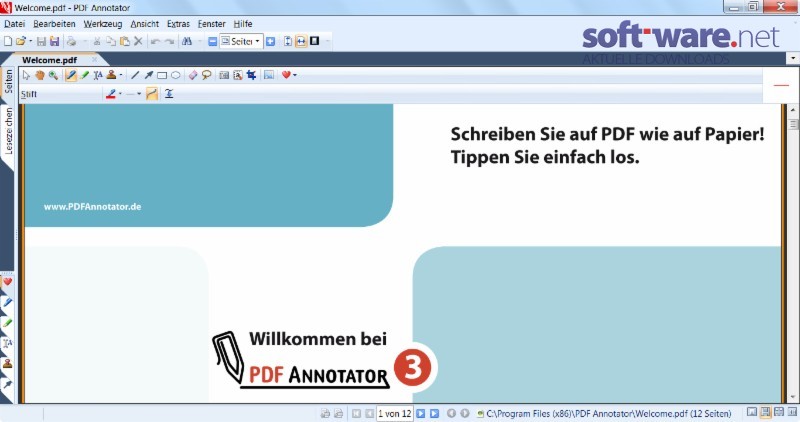Click the snapshot camera tool icon
The image size is (800, 422).
223,76
